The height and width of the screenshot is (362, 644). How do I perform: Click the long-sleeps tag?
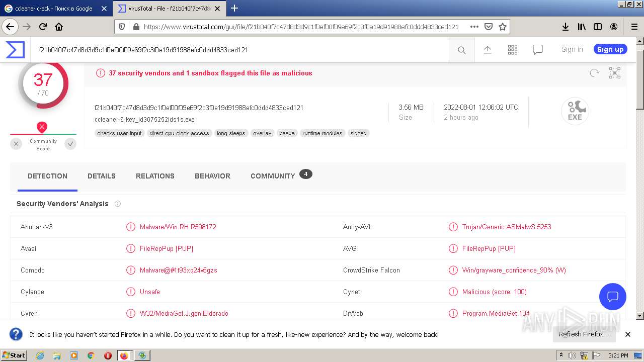tap(231, 133)
